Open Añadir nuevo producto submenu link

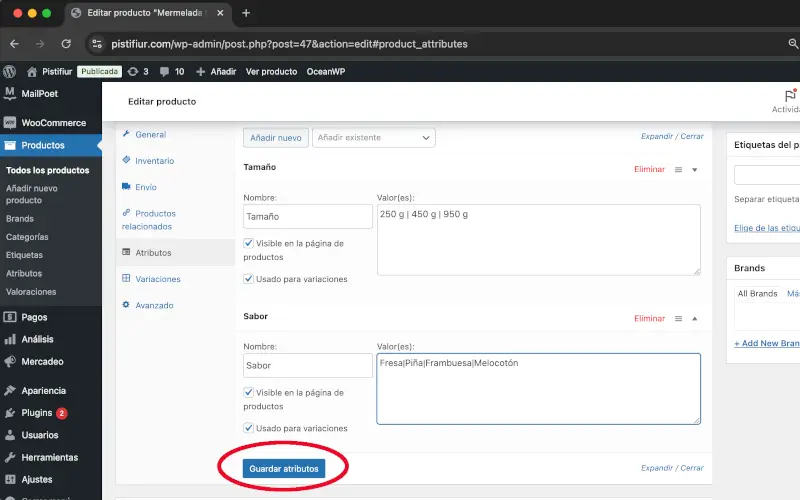tap(32, 194)
